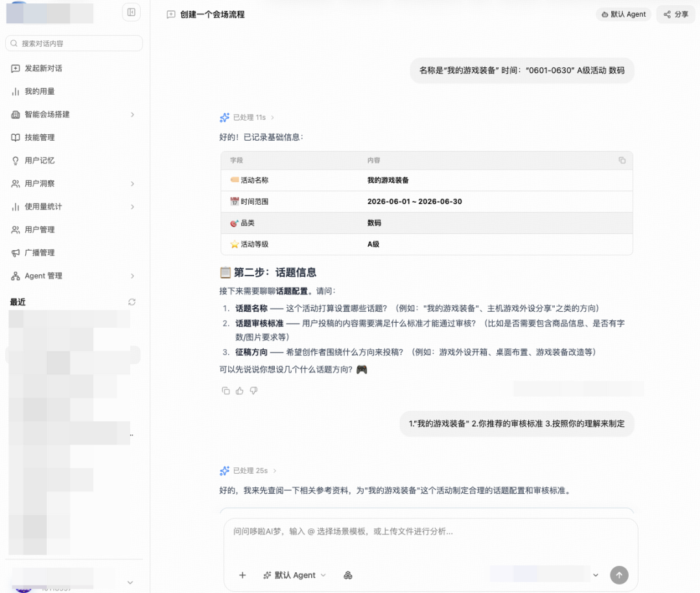
Task: Open the model selector dropdown arrow
Action: tap(596, 575)
